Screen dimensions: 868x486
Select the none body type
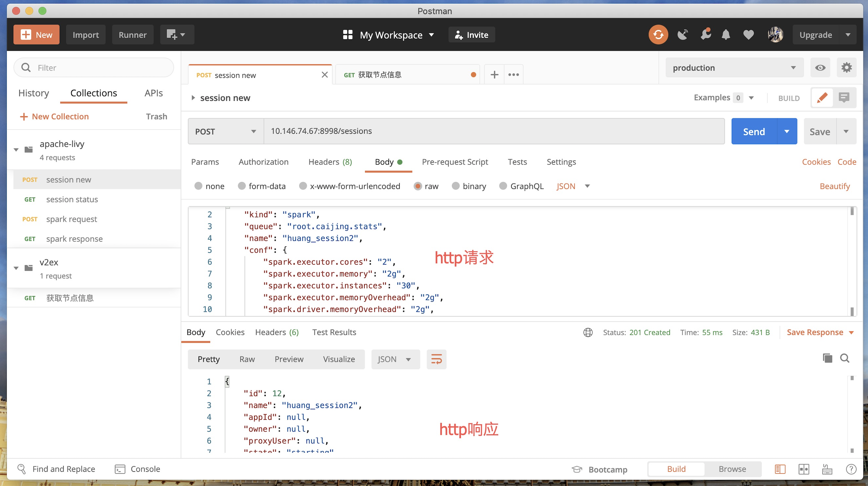pyautogui.click(x=198, y=186)
